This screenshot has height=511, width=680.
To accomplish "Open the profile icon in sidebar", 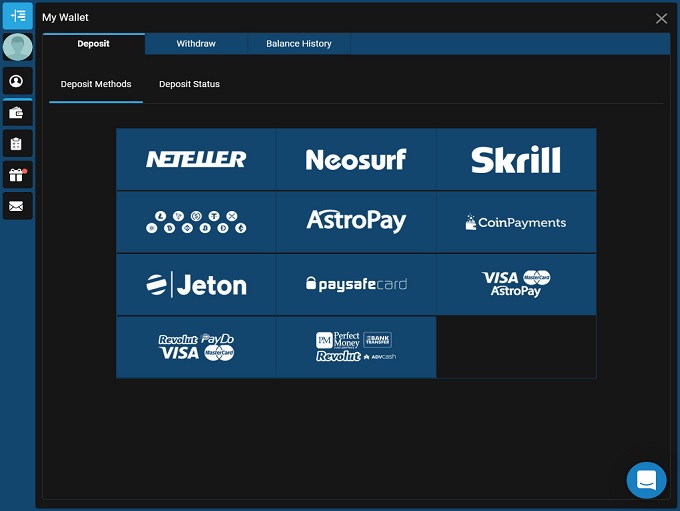I will (17, 81).
